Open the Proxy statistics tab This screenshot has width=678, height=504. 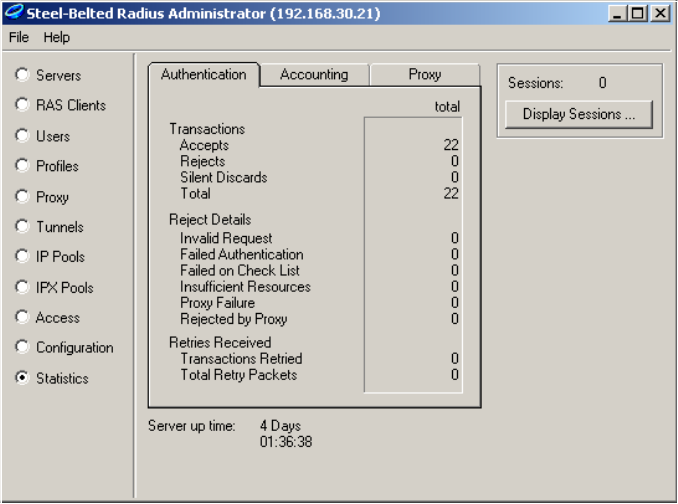[x=425, y=75]
